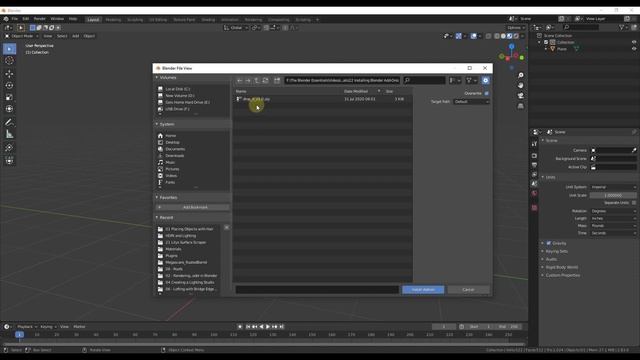Image resolution: width=640 pixels, height=360 pixels.
Task: Select the Measure tool
Action: (9, 134)
